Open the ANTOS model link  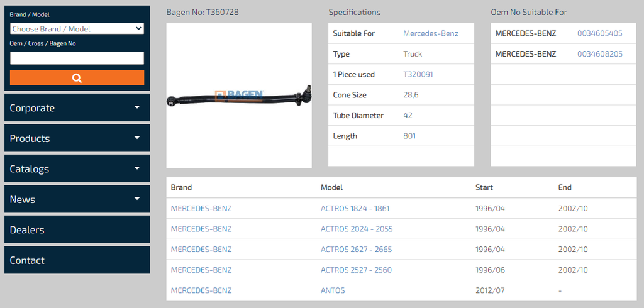(x=333, y=290)
